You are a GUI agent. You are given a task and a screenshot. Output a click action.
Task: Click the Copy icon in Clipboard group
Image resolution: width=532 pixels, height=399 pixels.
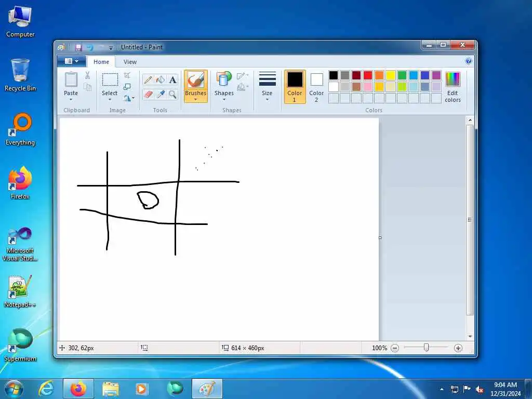click(x=87, y=87)
